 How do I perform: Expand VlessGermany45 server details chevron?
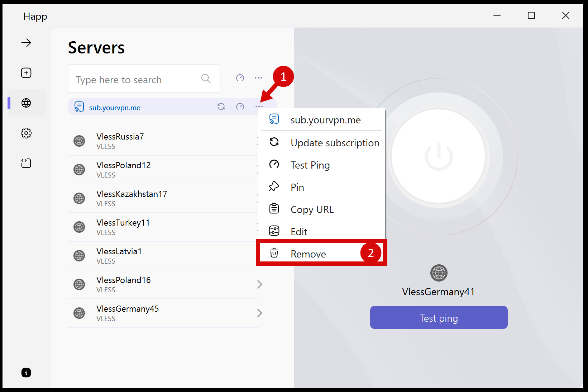[x=260, y=313]
